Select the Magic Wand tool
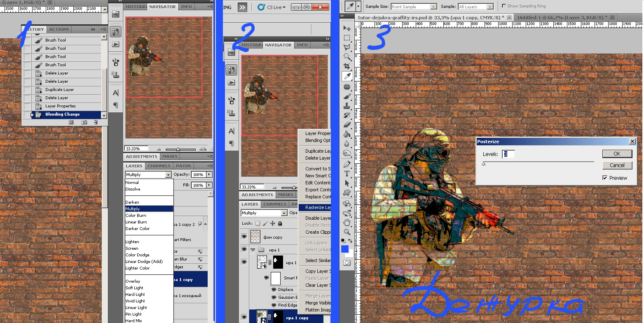This screenshot has width=644, height=323. [x=347, y=57]
